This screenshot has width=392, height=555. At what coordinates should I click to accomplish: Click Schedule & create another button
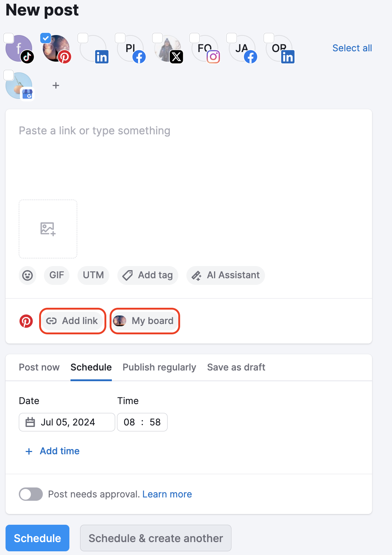pos(156,538)
